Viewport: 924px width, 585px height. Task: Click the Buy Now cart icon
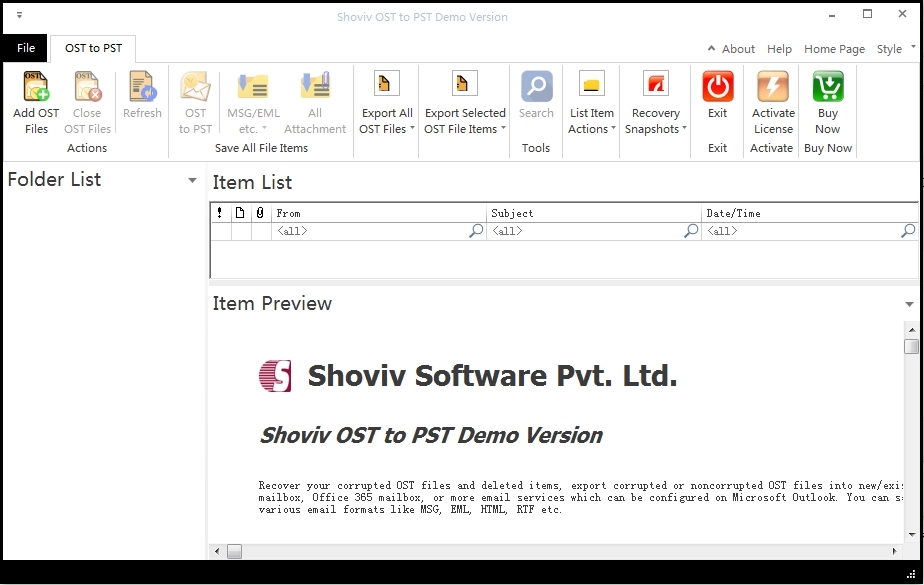click(828, 87)
